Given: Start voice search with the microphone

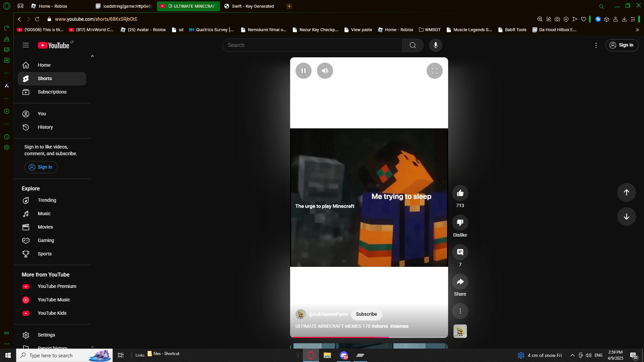Looking at the screenshot, I should (x=435, y=45).
